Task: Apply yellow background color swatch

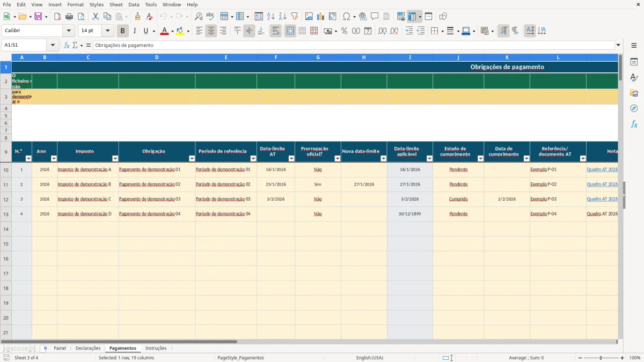Action: click(x=180, y=31)
